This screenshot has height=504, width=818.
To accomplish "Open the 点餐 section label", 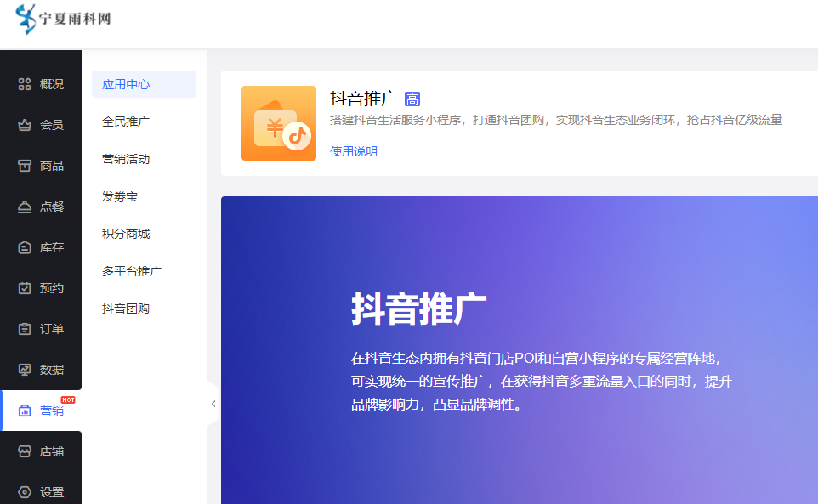I will [52, 207].
